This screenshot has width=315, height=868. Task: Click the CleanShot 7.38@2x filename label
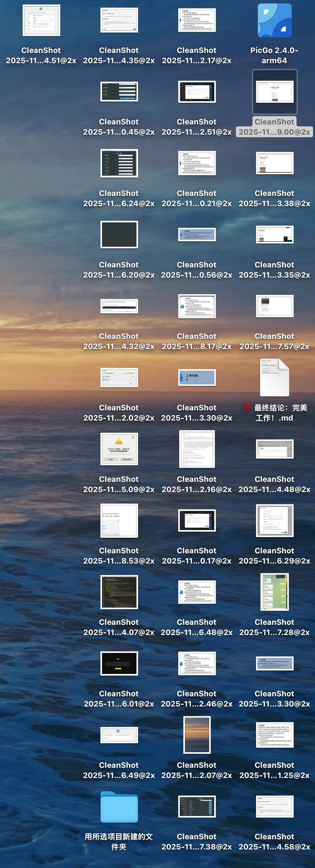pyautogui.click(x=196, y=842)
